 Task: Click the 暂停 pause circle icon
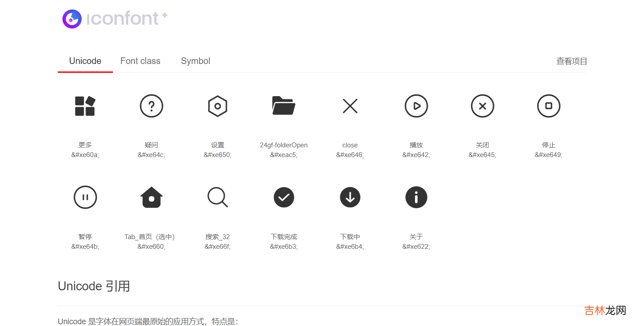pyautogui.click(x=85, y=197)
